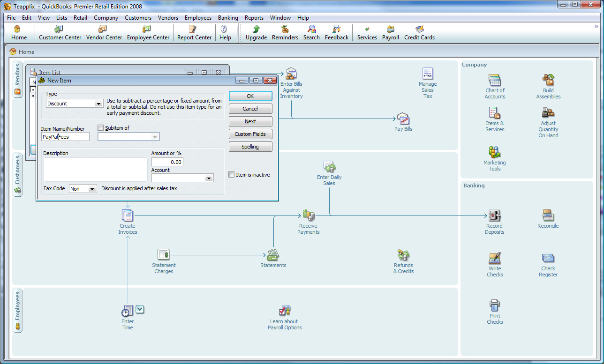The height and width of the screenshot is (364, 604).
Task: Select the Employees side tab
Action: (18, 311)
